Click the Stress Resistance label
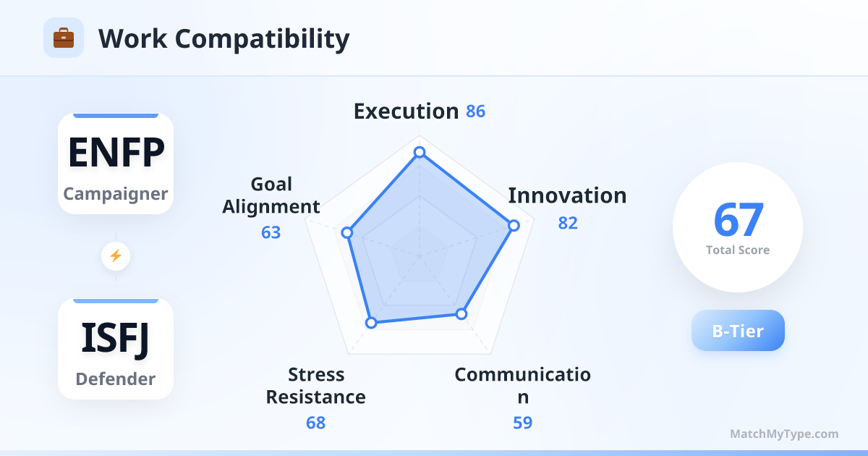Image resolution: width=868 pixels, height=456 pixels. [315, 386]
